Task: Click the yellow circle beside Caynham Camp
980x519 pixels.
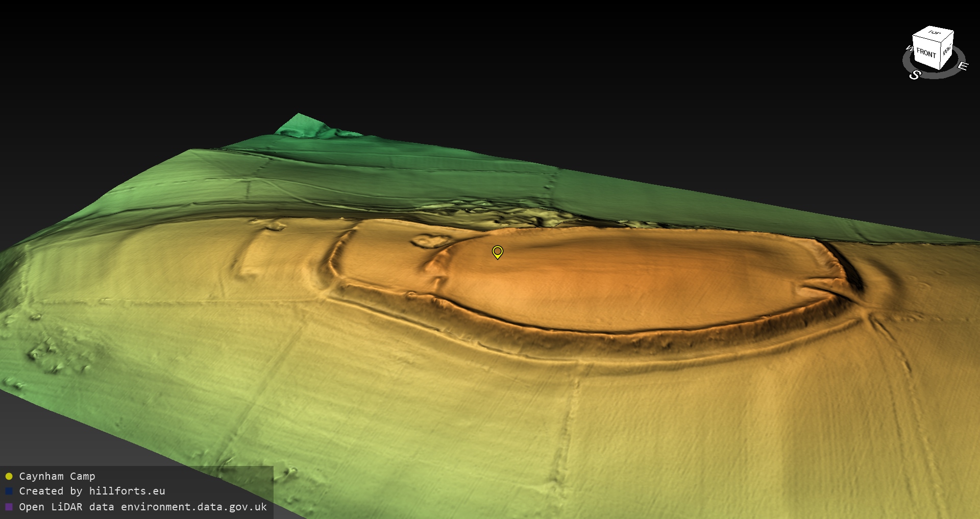Action: pos(9,477)
